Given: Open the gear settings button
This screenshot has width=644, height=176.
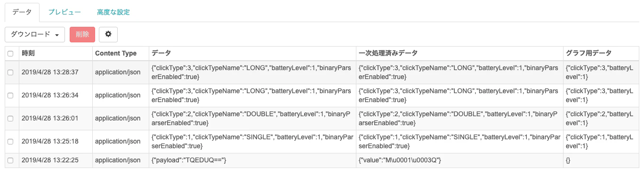Looking at the screenshot, I should [108, 34].
